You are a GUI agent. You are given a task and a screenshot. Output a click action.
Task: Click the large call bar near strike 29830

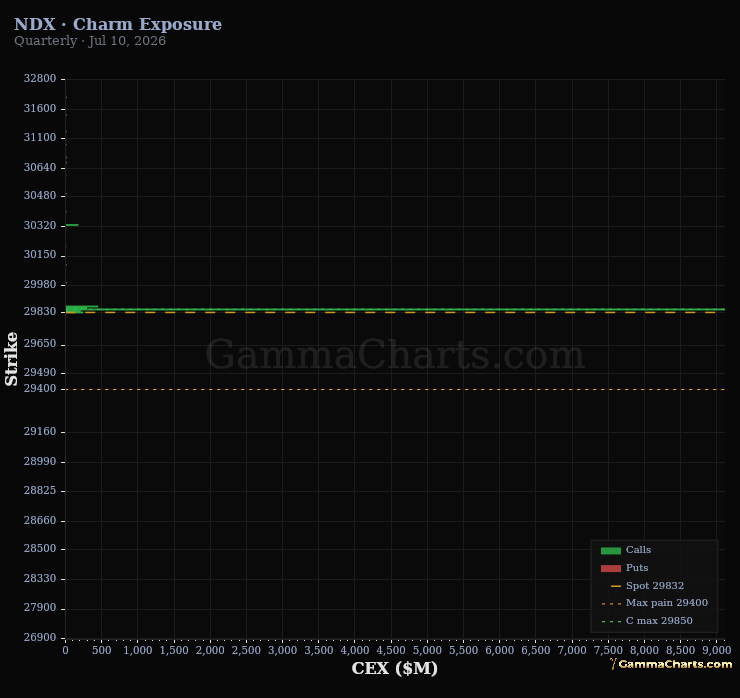pyautogui.click(x=395, y=310)
